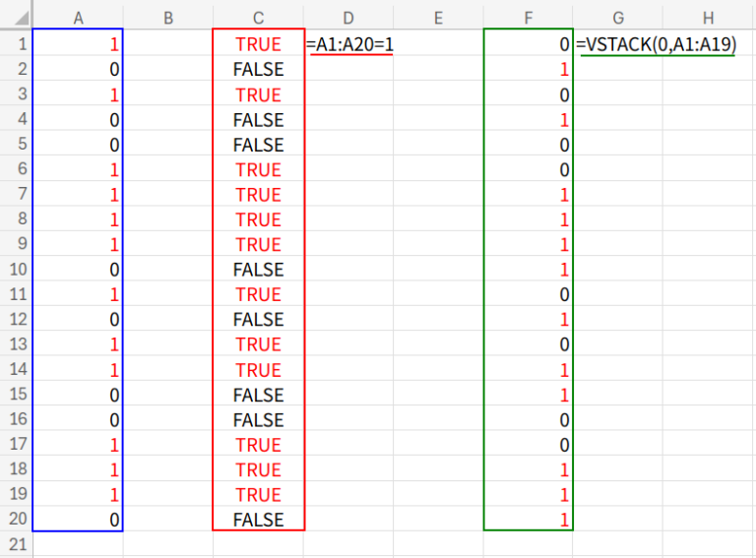Click cell A1 containing red 1
The height and width of the screenshot is (558, 756).
pos(78,44)
